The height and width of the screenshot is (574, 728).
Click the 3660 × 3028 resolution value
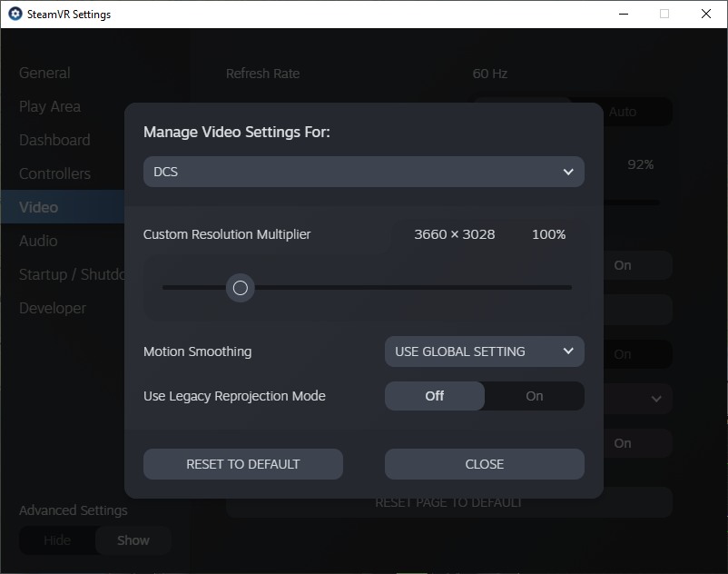point(455,234)
